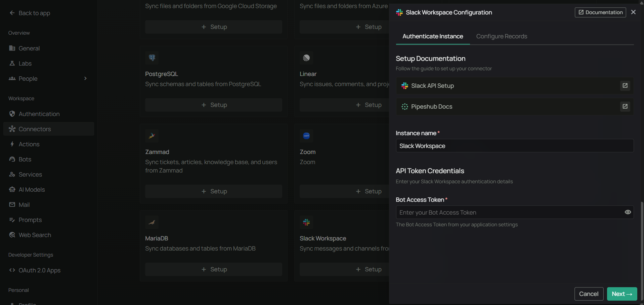
Task: Open Web Search in the sidebar
Action: point(49,235)
